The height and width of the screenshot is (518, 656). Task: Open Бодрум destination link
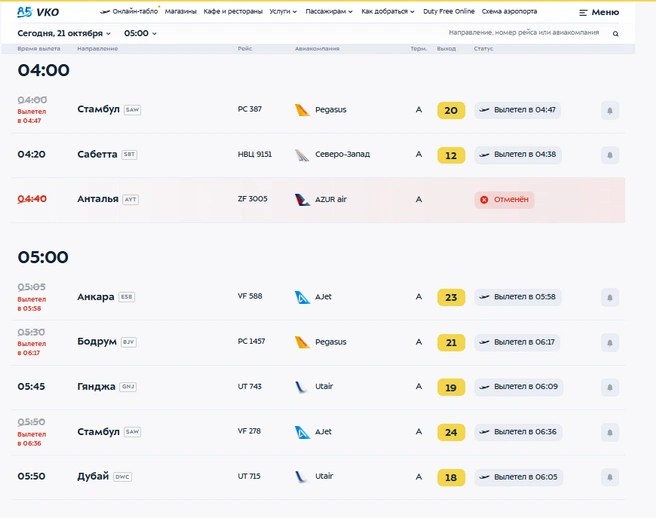(97, 341)
